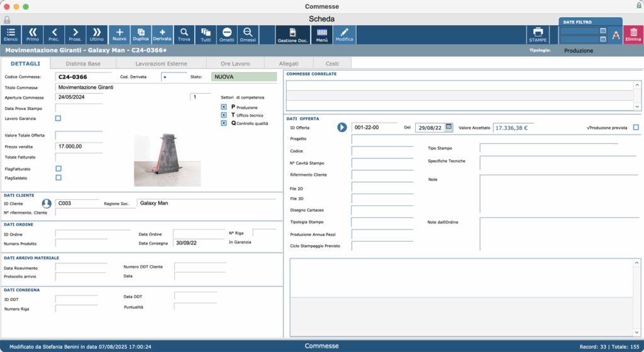Screen dimensions: 644x352
Task: Create Nuovo record
Action: (119, 35)
